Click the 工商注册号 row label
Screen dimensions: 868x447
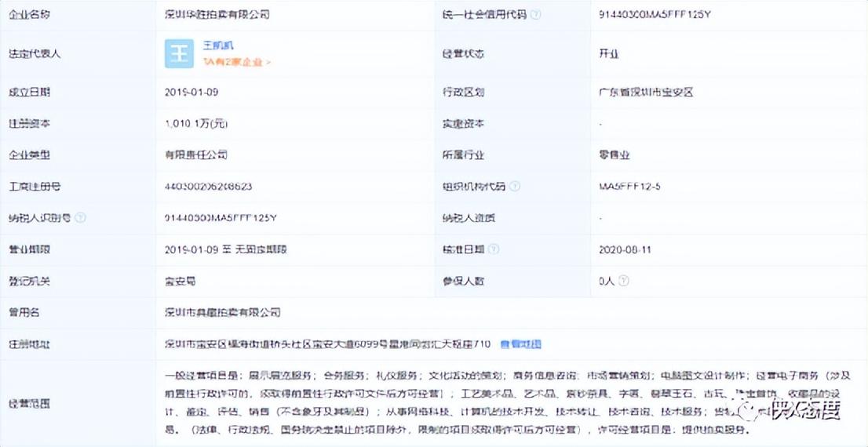click(35, 187)
